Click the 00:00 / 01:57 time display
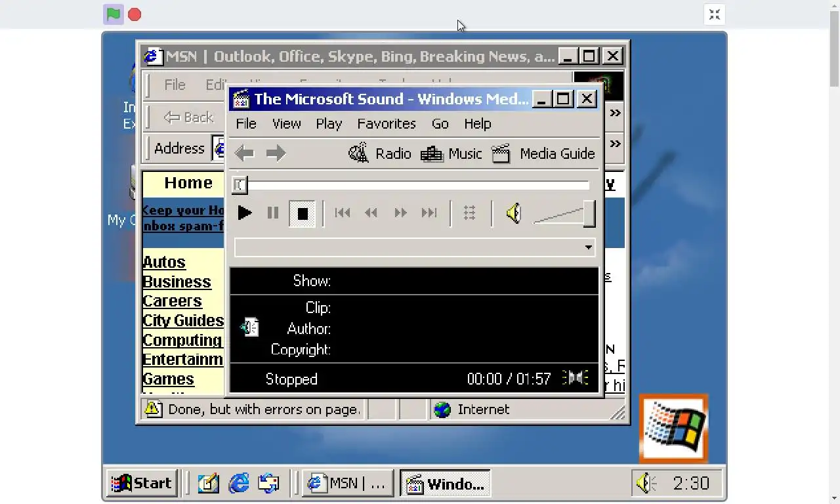The height and width of the screenshot is (504, 840). coord(509,379)
